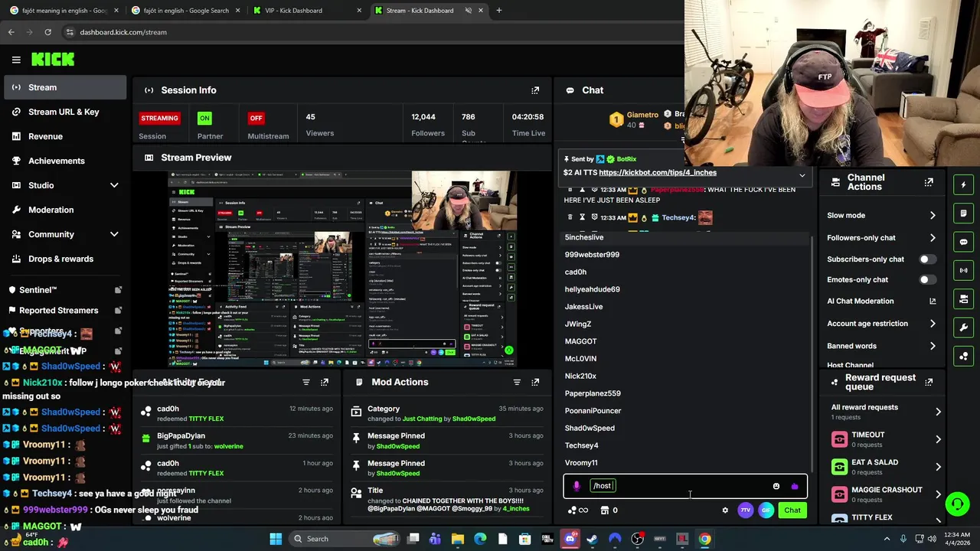This screenshot has width=980, height=551.
Task: Open the emoji picker in chat input
Action: pyautogui.click(x=776, y=486)
